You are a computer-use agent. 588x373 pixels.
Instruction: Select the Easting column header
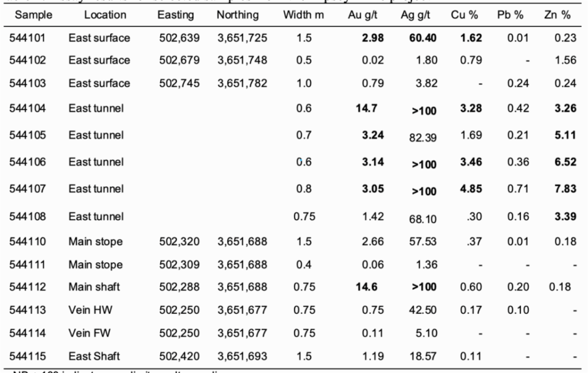tap(175, 15)
